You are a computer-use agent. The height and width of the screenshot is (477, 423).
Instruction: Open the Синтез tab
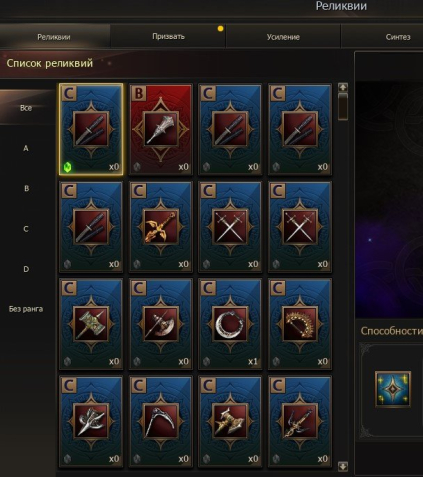398,37
